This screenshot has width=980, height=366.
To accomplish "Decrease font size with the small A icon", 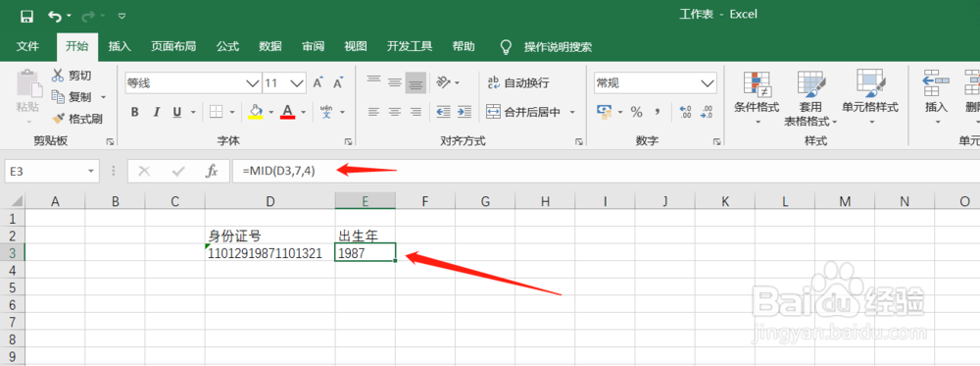I will (339, 82).
